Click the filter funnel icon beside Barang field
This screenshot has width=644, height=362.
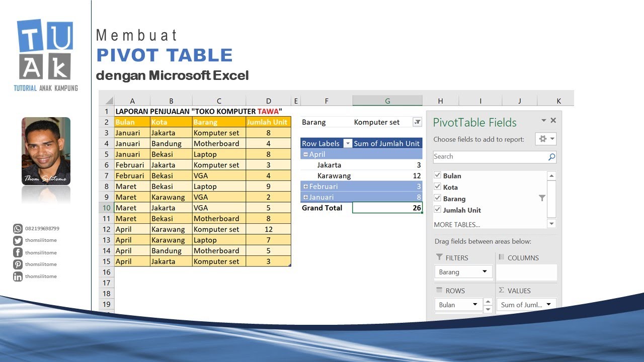[x=542, y=199]
